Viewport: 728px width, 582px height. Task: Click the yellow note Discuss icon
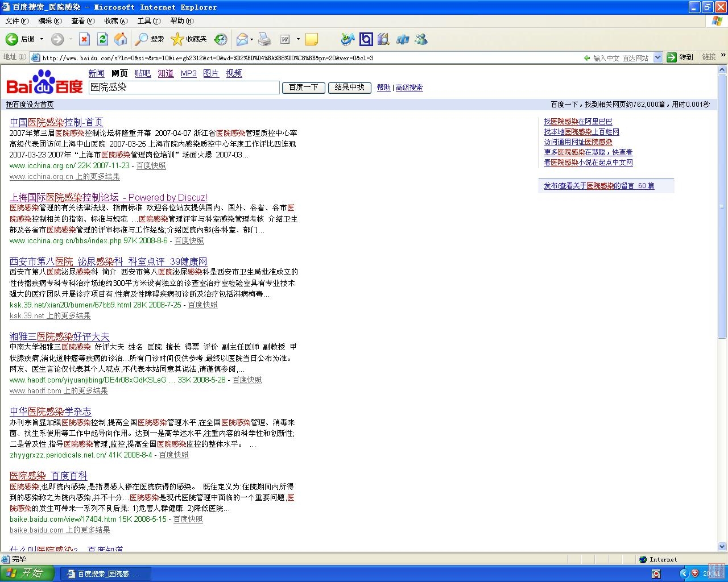[x=311, y=39]
